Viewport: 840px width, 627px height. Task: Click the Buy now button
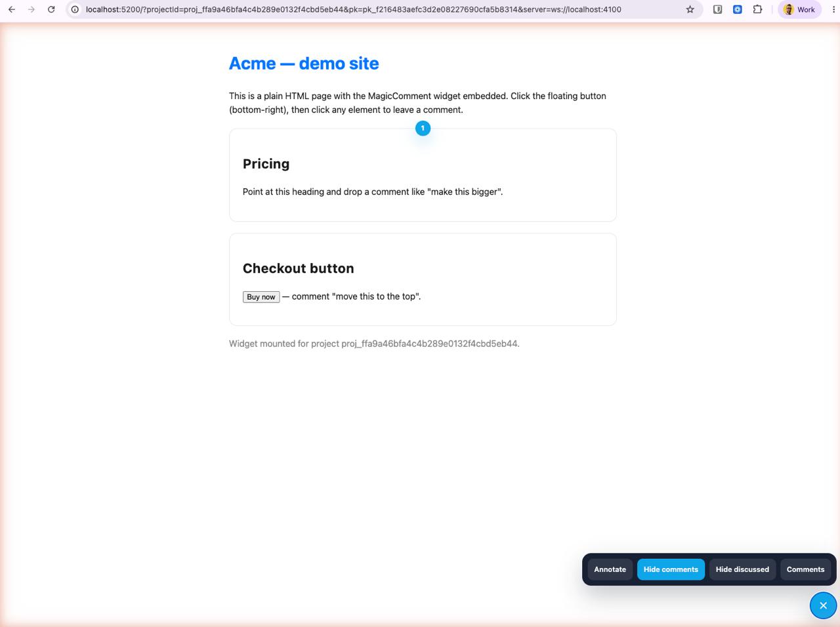coord(261,297)
